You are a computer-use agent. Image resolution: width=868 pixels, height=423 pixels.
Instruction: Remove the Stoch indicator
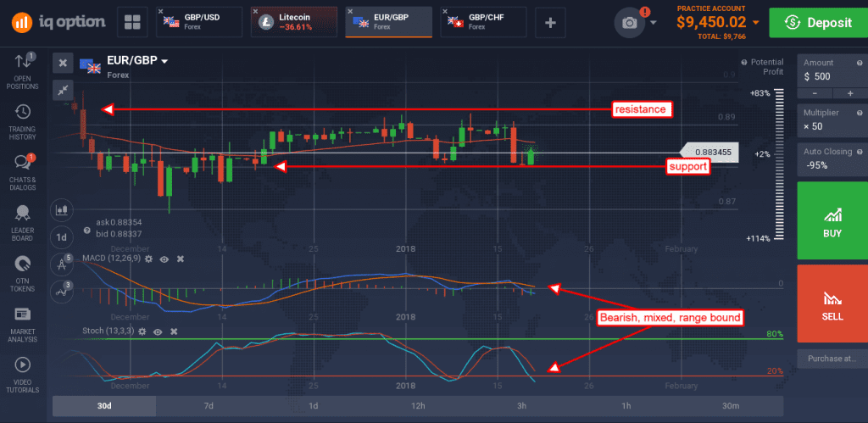pos(174,331)
